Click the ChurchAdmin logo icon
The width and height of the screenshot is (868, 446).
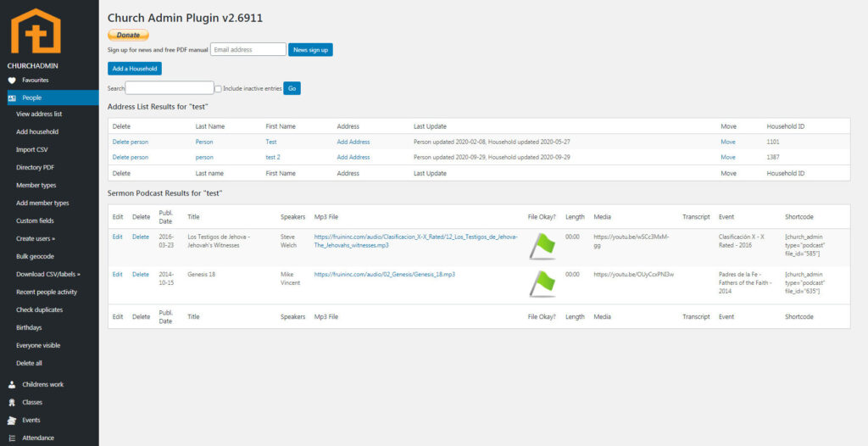click(x=36, y=31)
